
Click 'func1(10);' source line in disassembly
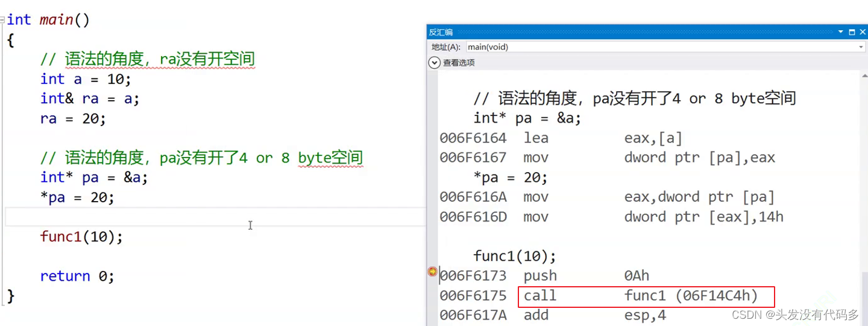[x=515, y=256]
